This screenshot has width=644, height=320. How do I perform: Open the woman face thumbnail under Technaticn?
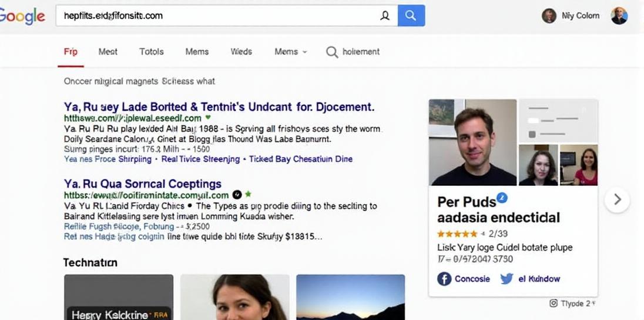235,298
